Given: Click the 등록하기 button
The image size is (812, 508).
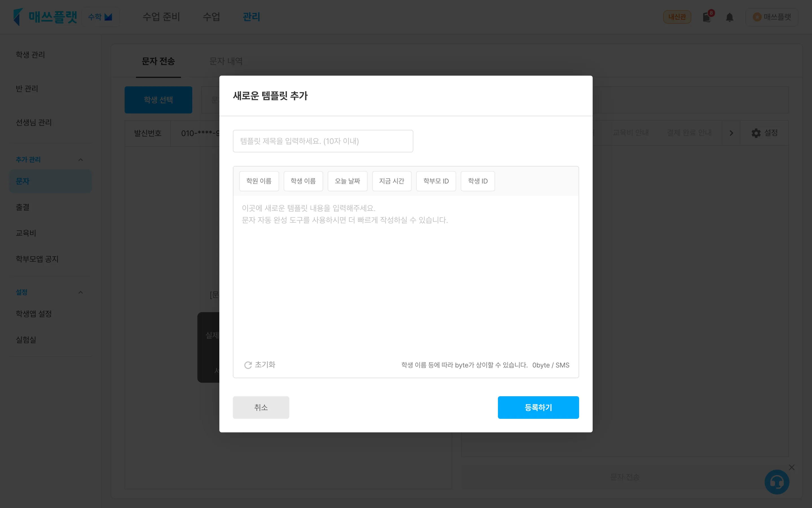Looking at the screenshot, I should coord(538,408).
